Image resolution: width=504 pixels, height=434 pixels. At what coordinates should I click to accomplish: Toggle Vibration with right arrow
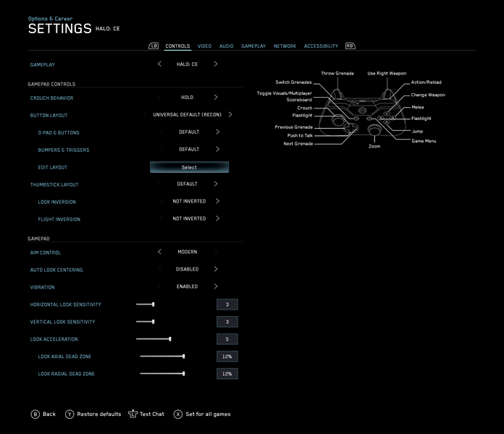coord(216,286)
